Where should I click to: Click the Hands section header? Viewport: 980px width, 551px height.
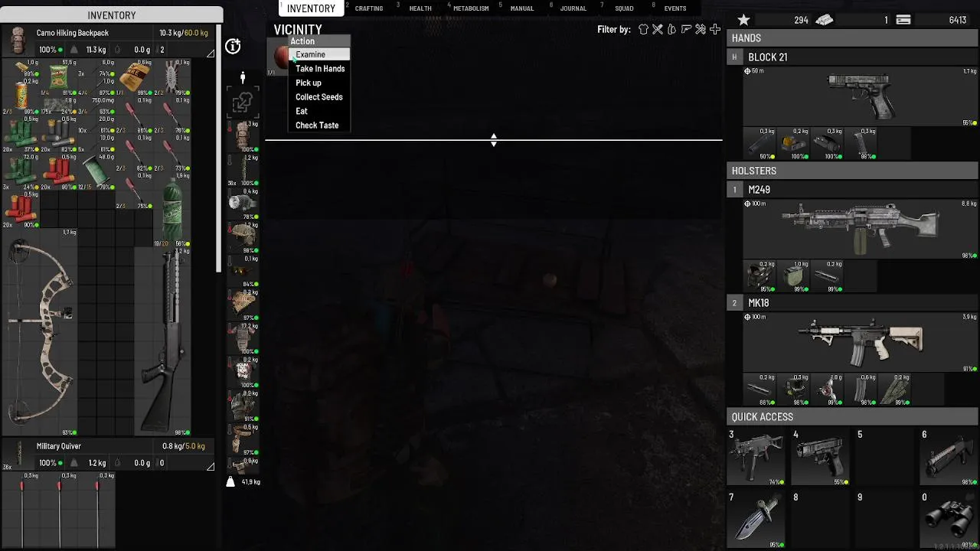tap(853, 38)
